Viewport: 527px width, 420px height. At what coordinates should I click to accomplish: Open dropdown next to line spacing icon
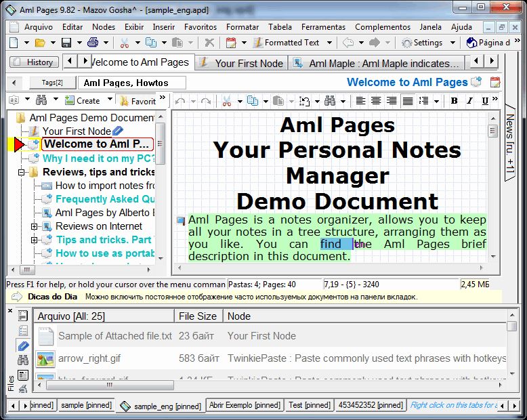click(436, 101)
